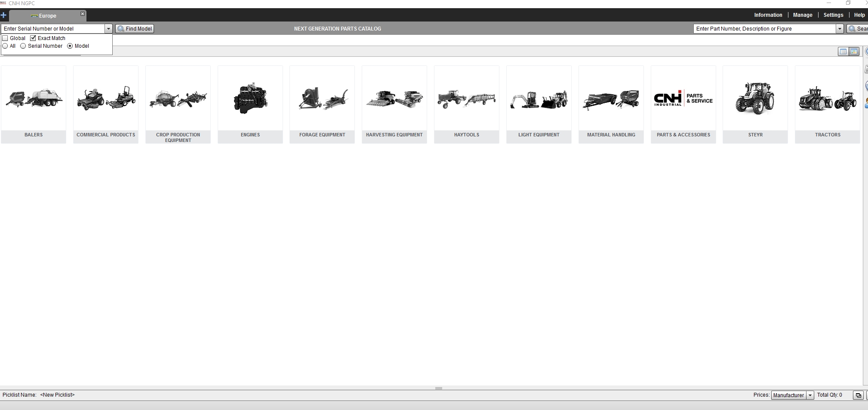The width and height of the screenshot is (868, 410).
Task: Uncheck the Exact Match checkbox
Action: click(33, 38)
